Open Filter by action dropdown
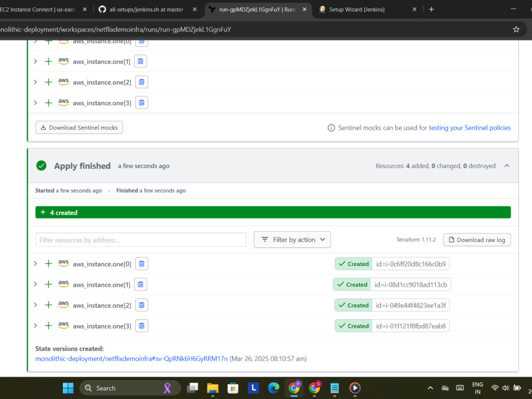 click(x=292, y=240)
